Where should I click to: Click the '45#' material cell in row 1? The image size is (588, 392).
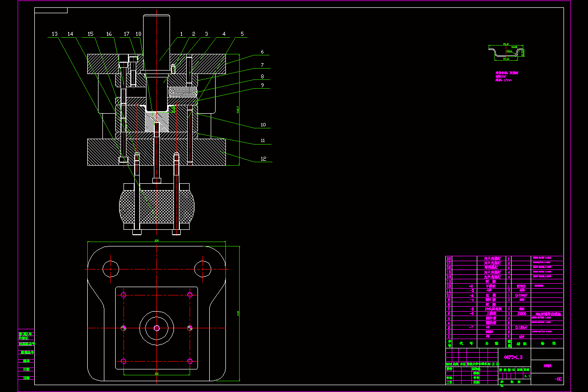521,337
